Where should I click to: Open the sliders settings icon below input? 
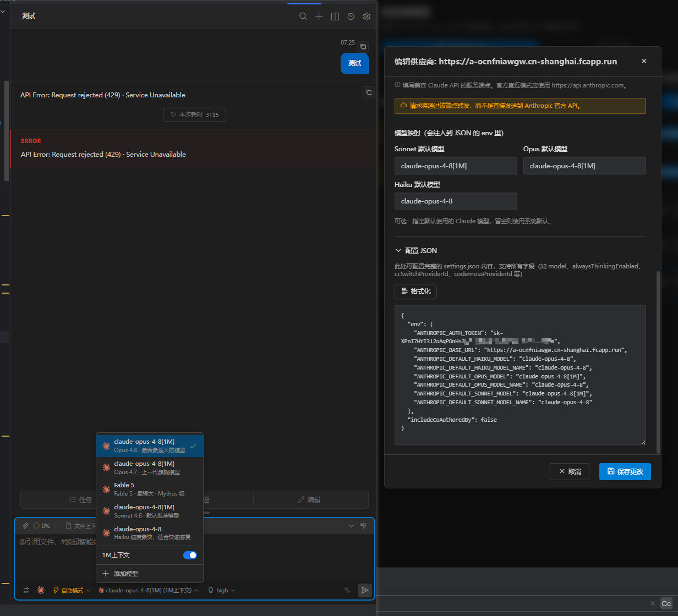coord(26,590)
